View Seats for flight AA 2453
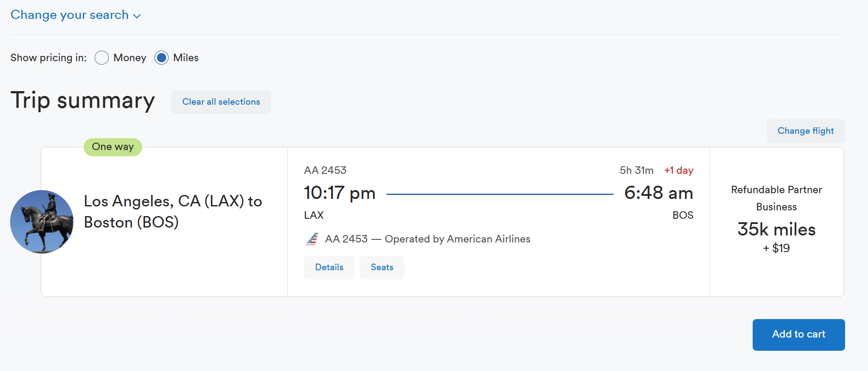Viewport: 868px width, 371px height. pos(382,268)
